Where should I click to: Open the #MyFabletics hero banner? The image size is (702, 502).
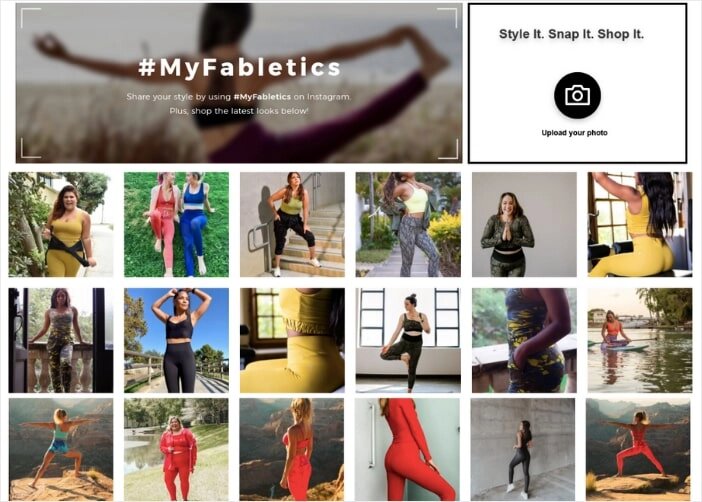[x=239, y=83]
